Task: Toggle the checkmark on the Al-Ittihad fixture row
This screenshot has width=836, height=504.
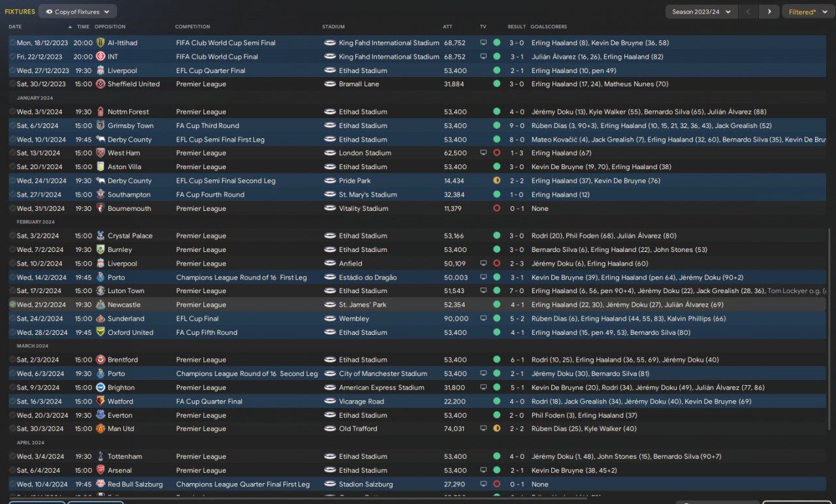Action: pos(12,43)
